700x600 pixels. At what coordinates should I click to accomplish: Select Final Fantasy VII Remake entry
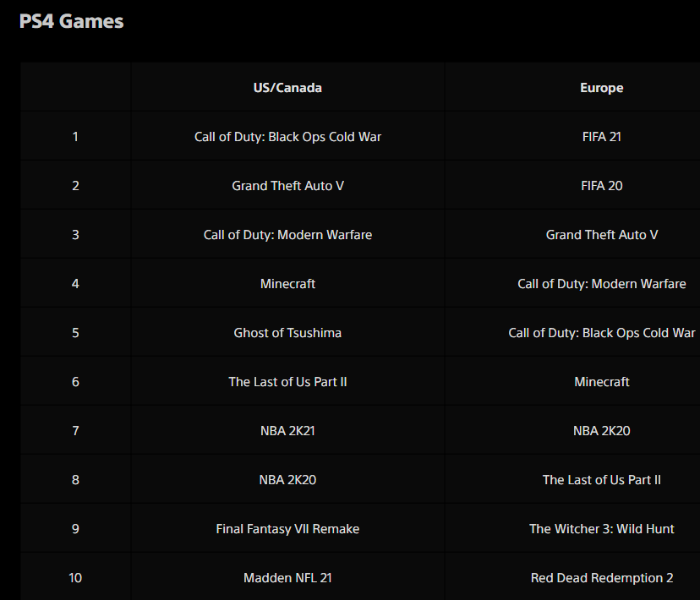click(287, 529)
